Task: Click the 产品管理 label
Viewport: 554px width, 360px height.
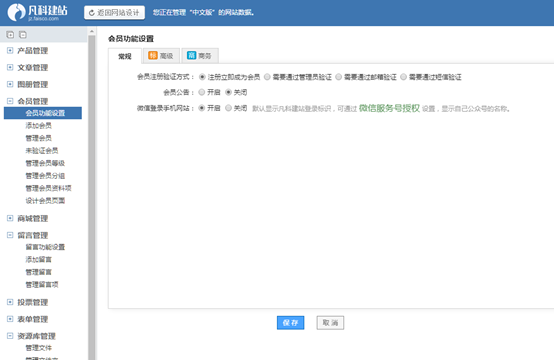Action: [x=33, y=51]
